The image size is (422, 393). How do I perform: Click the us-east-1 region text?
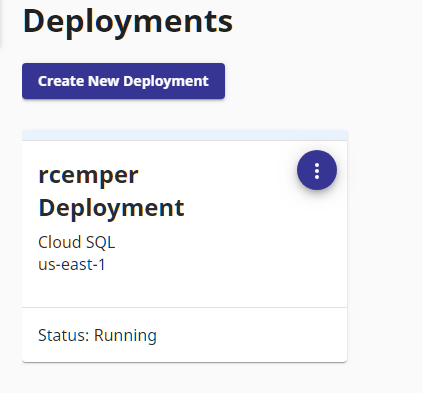pos(72,265)
